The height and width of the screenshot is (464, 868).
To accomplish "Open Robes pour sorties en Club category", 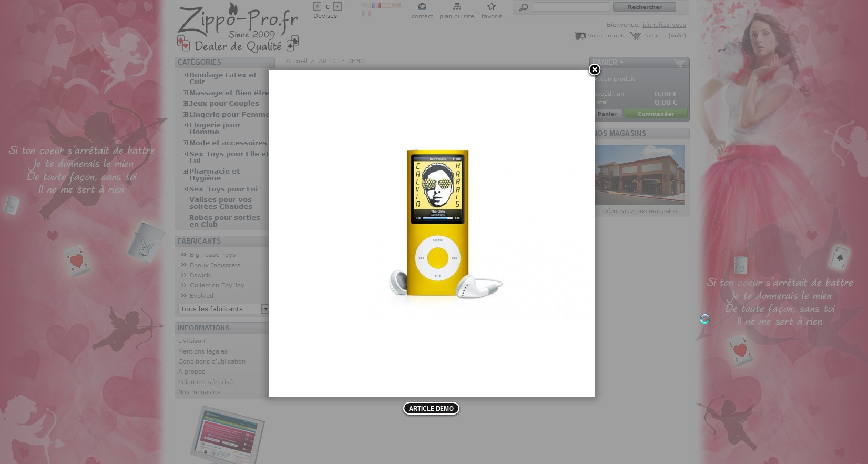I will tap(224, 221).
